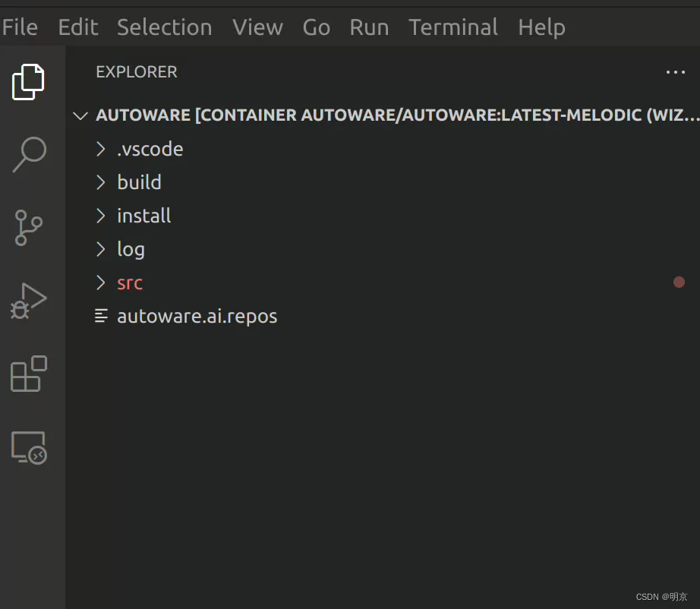The width and height of the screenshot is (700, 609).
Task: Select the install folder name
Action: click(143, 216)
